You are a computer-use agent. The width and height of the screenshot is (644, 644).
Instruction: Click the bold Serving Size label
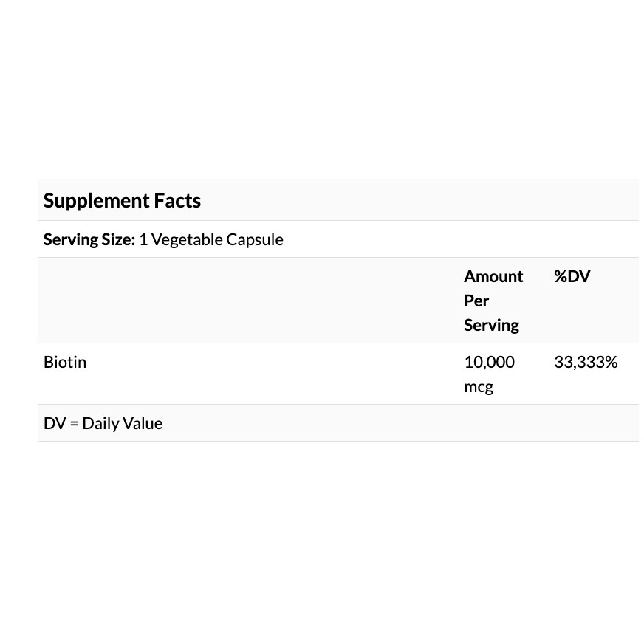point(89,239)
